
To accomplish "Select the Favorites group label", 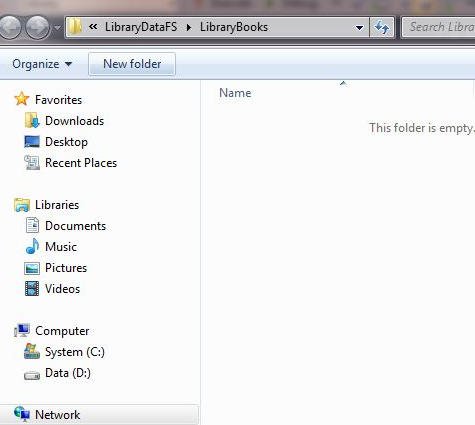I will tap(58, 100).
